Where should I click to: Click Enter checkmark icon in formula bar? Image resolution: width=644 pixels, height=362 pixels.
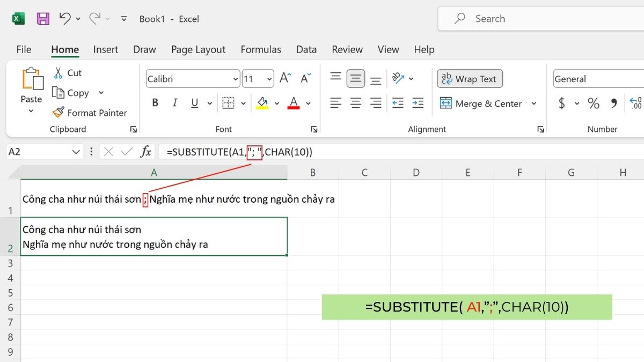[x=127, y=152]
